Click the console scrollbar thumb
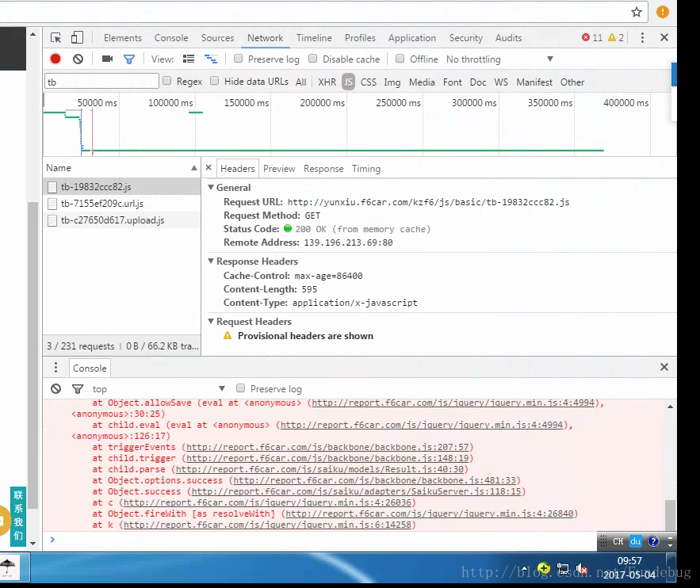700x588 pixels. tap(670, 514)
